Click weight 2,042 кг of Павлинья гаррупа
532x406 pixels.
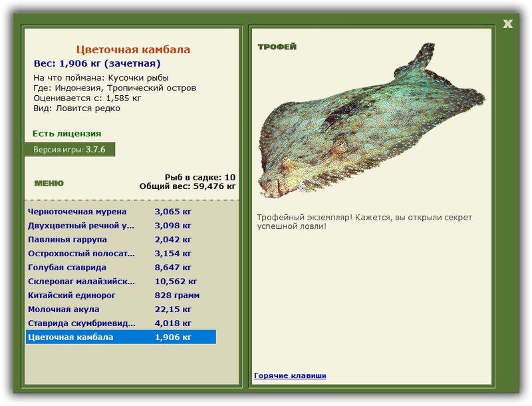(173, 240)
